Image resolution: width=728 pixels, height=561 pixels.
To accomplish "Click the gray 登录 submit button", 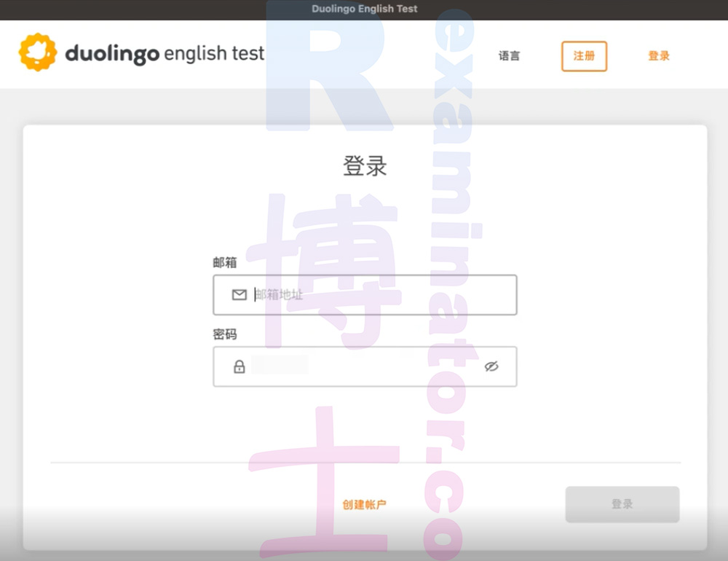I will (622, 504).
